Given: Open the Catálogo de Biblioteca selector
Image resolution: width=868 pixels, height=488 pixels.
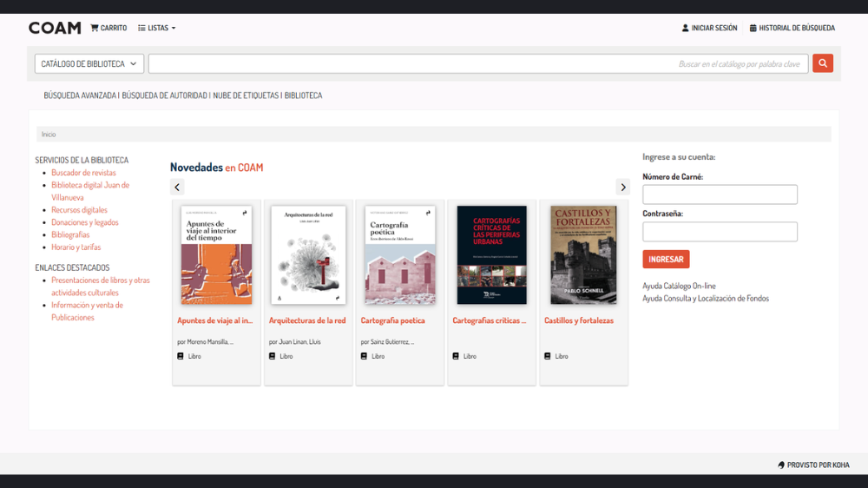Looking at the screenshot, I should pyautogui.click(x=89, y=63).
